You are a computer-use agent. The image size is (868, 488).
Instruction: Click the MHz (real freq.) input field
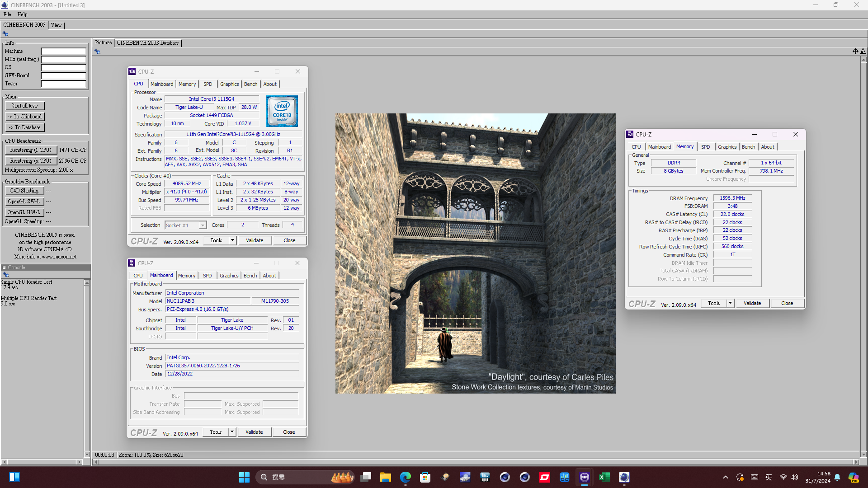pyautogui.click(x=64, y=60)
